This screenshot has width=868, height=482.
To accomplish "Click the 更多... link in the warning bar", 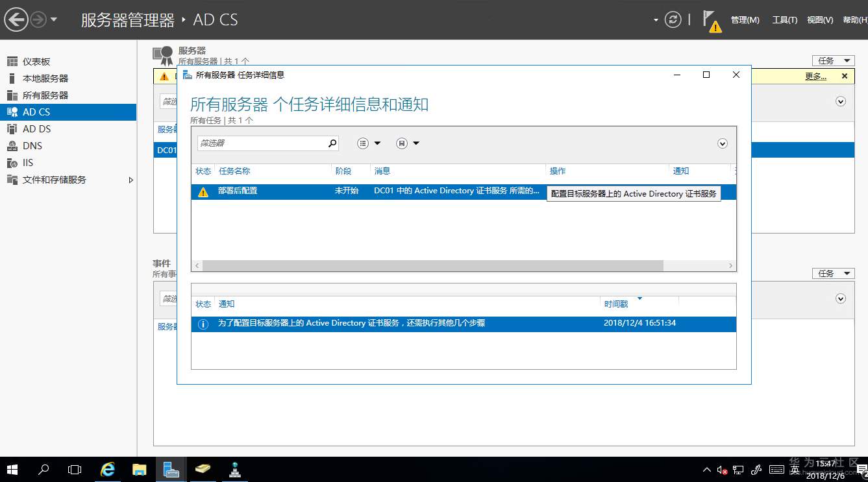I will 815,77.
